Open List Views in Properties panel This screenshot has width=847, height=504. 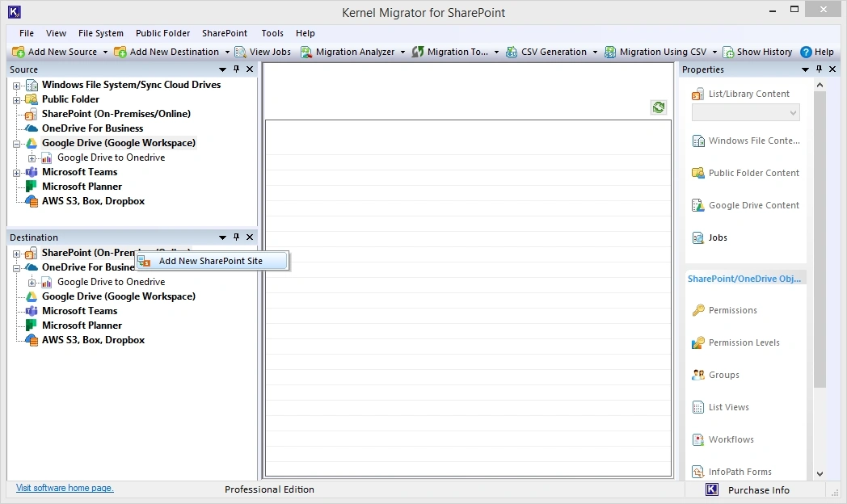tap(721, 407)
